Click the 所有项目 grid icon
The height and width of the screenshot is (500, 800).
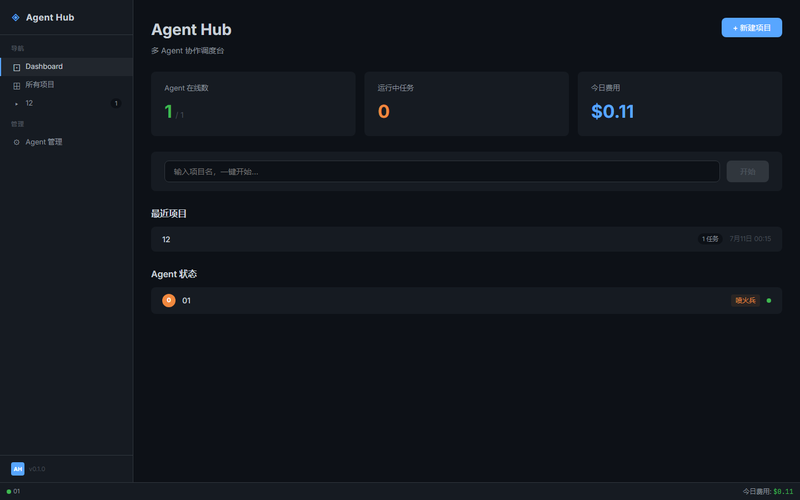click(x=16, y=86)
